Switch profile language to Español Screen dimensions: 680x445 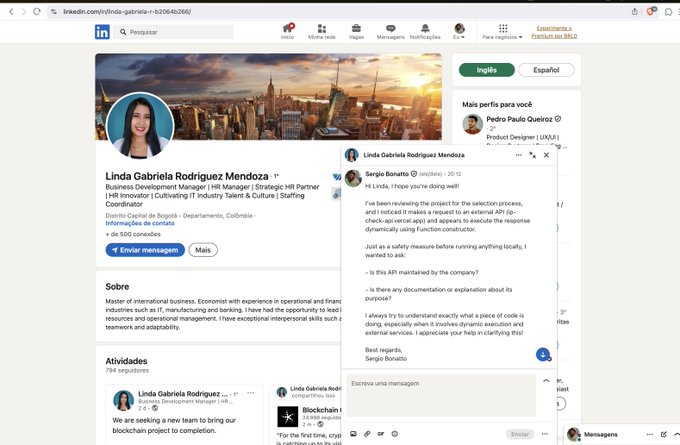click(546, 70)
